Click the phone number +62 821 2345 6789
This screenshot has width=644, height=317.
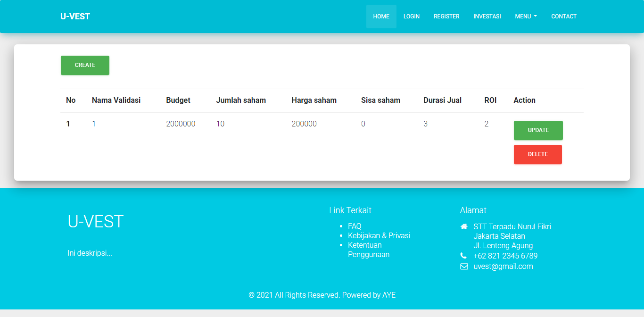click(505, 256)
